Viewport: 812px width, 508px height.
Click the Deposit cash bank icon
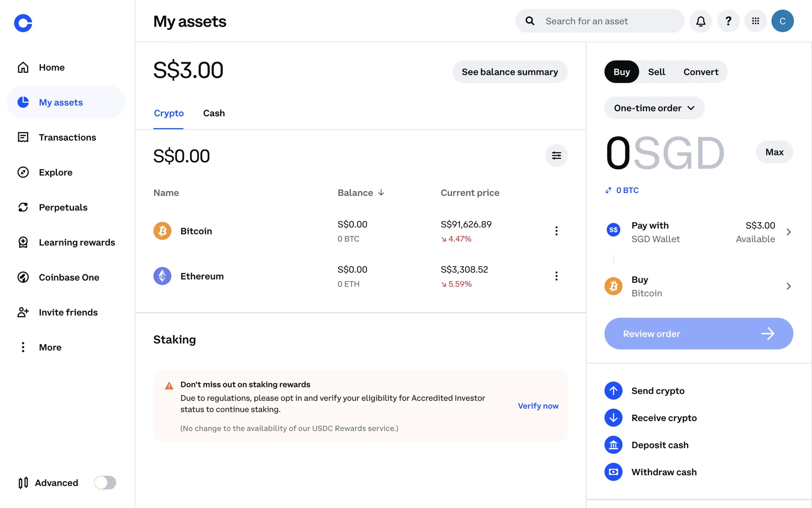[x=613, y=445]
